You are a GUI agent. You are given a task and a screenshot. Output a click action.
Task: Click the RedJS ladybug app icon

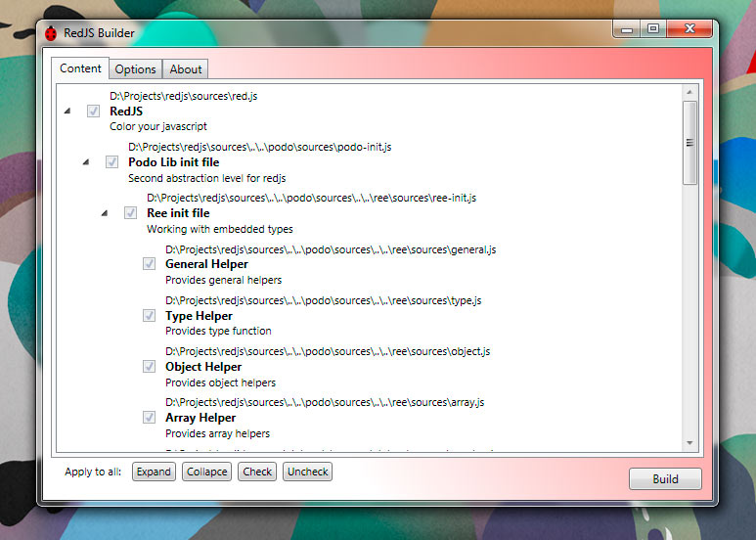pyautogui.click(x=51, y=33)
